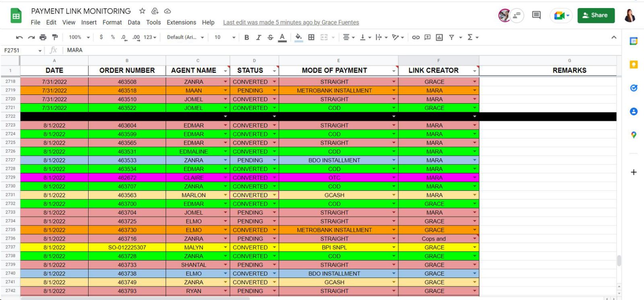Open the font size 10 dropdown

(x=225, y=37)
